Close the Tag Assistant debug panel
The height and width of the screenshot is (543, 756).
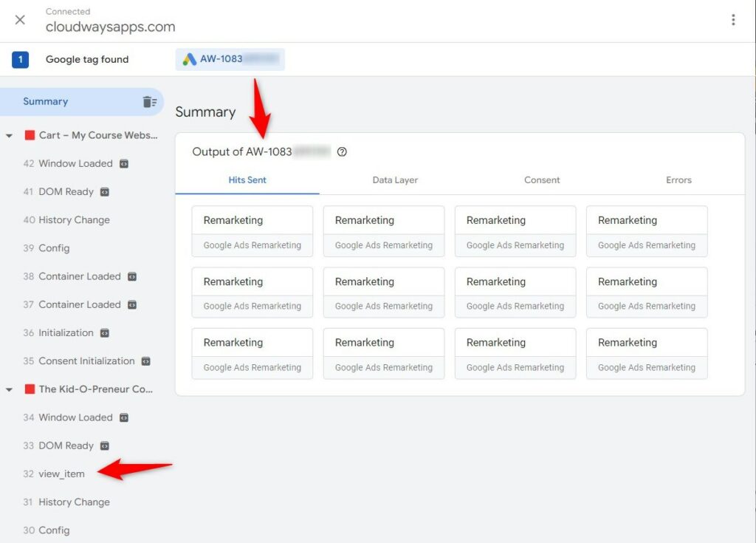[20, 20]
